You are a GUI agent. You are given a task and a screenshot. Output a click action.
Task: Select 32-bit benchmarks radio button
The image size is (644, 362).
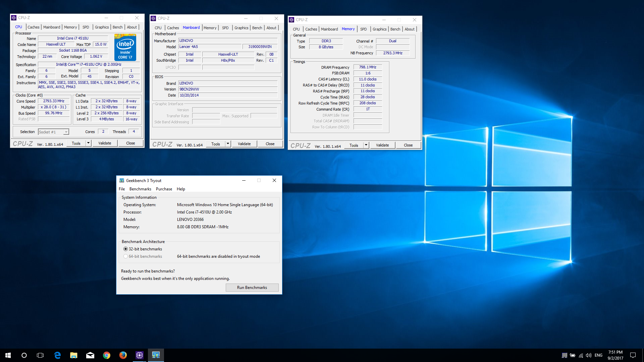coord(126,249)
